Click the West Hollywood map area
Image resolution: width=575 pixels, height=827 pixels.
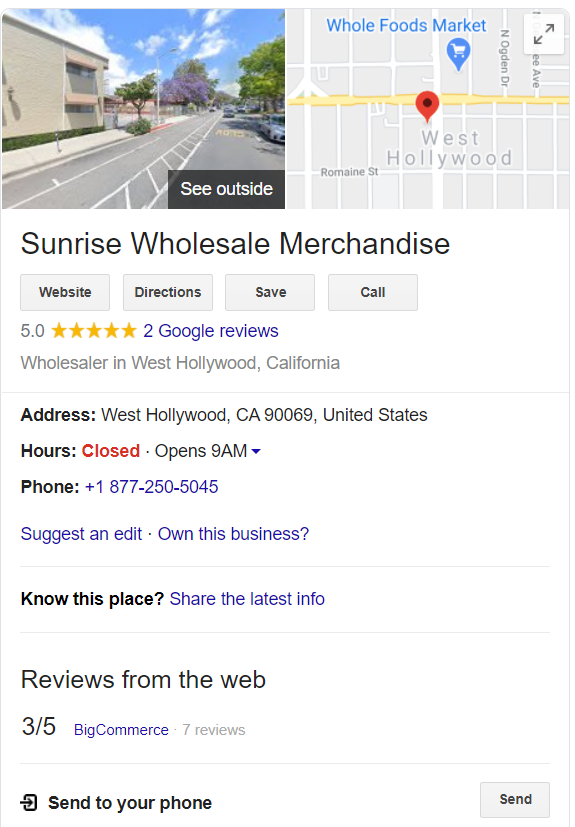coord(449,148)
